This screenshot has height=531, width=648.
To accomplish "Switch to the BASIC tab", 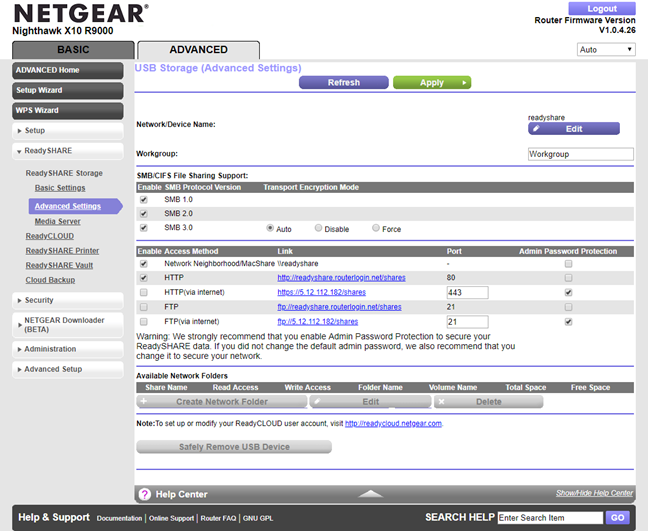I will pos(73,50).
